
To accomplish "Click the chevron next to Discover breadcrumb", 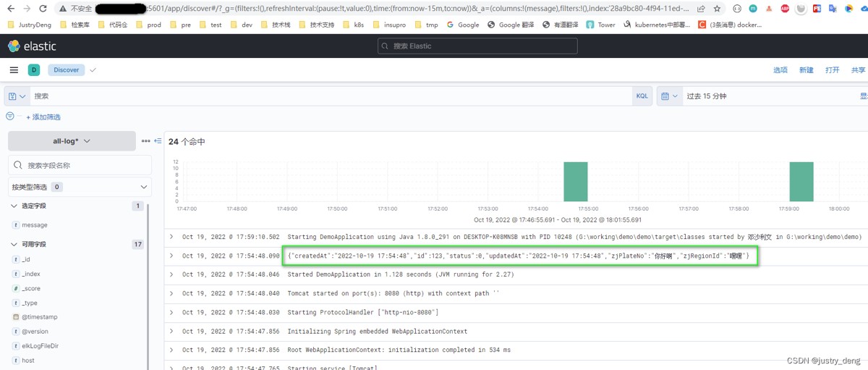I will tap(93, 70).
